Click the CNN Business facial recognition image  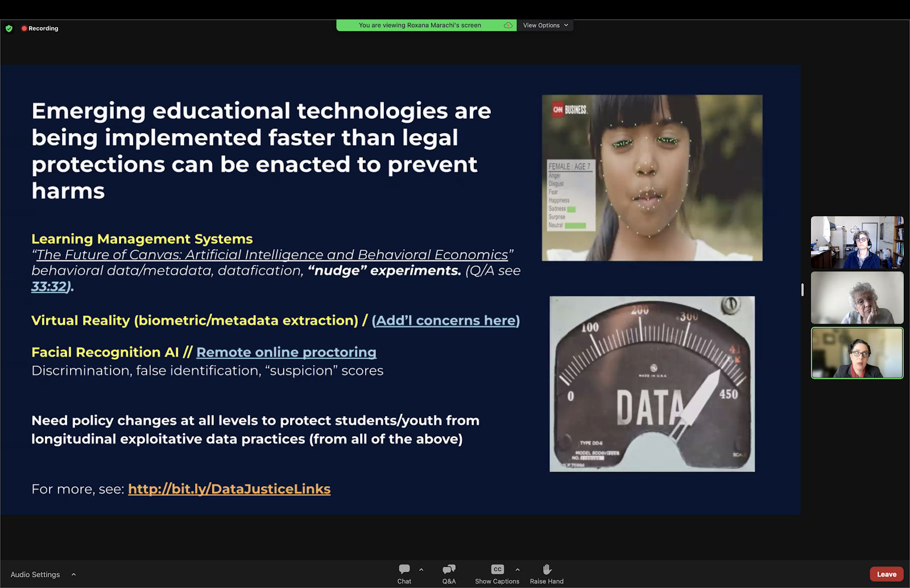[652, 178]
